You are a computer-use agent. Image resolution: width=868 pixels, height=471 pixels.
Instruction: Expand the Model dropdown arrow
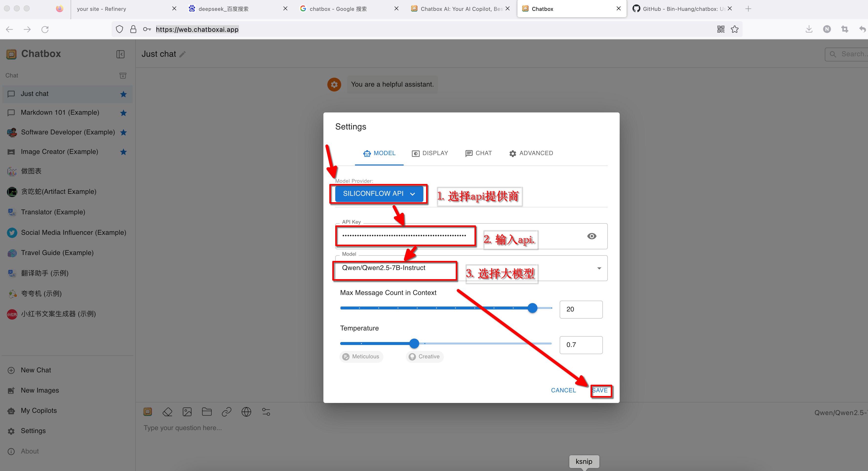tap(599, 268)
